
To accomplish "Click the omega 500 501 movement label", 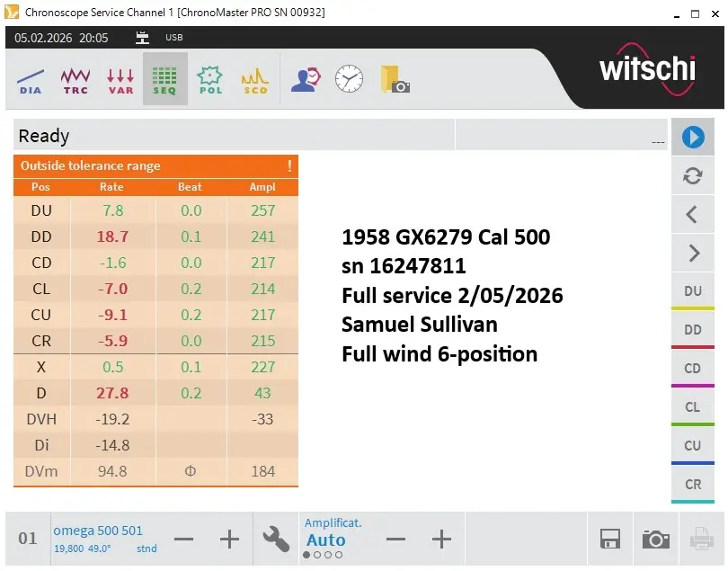I will 100,531.
